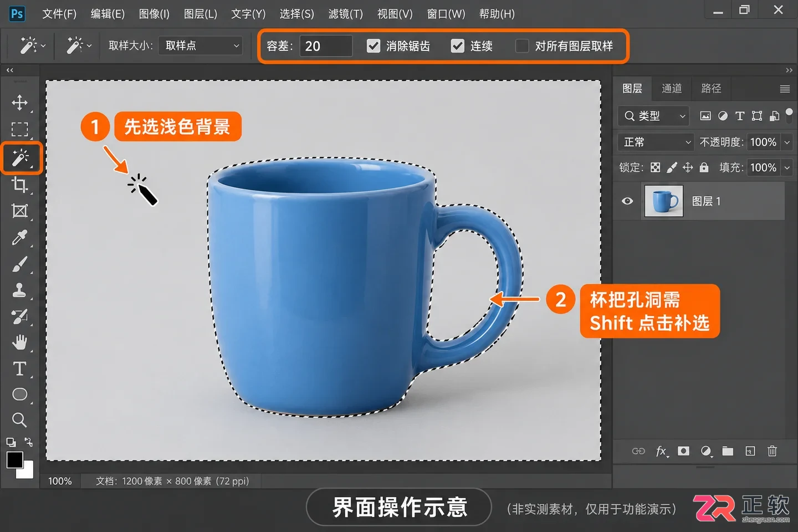Create a new layer
Viewport: 798px width, 532px height.
pyautogui.click(x=750, y=451)
